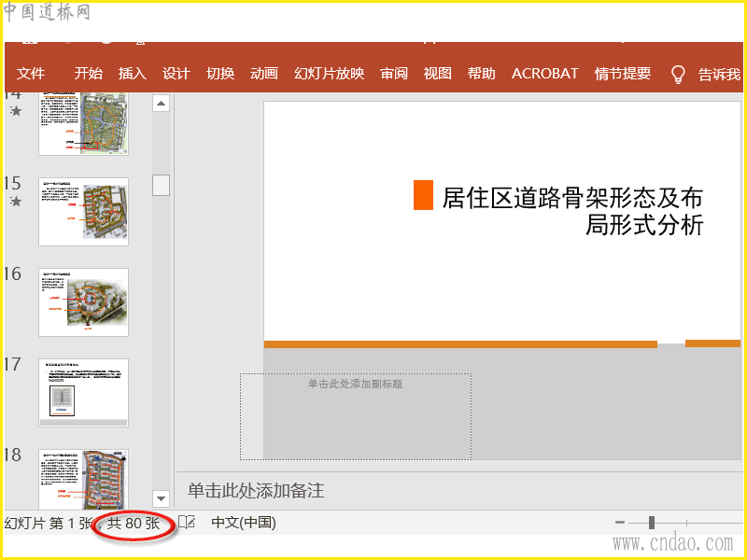Switch to the ACROBAT ribbon tab

click(x=545, y=74)
